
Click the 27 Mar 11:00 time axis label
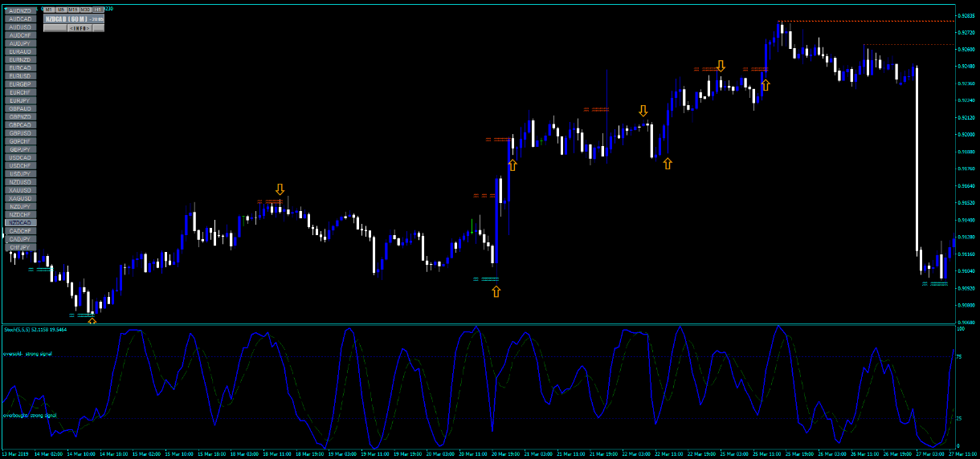962,454
